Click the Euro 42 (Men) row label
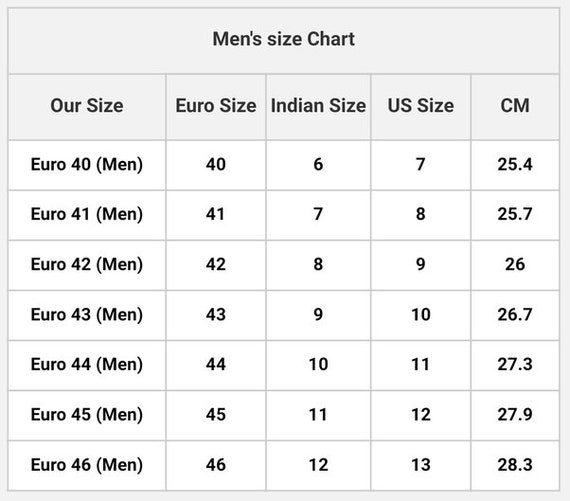This screenshot has width=570, height=501. point(87,264)
